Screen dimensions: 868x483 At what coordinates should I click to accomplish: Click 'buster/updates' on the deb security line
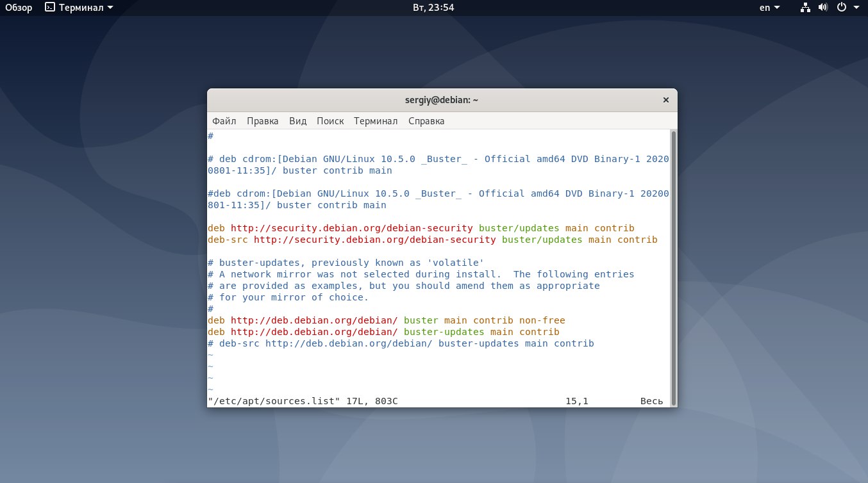tap(519, 228)
